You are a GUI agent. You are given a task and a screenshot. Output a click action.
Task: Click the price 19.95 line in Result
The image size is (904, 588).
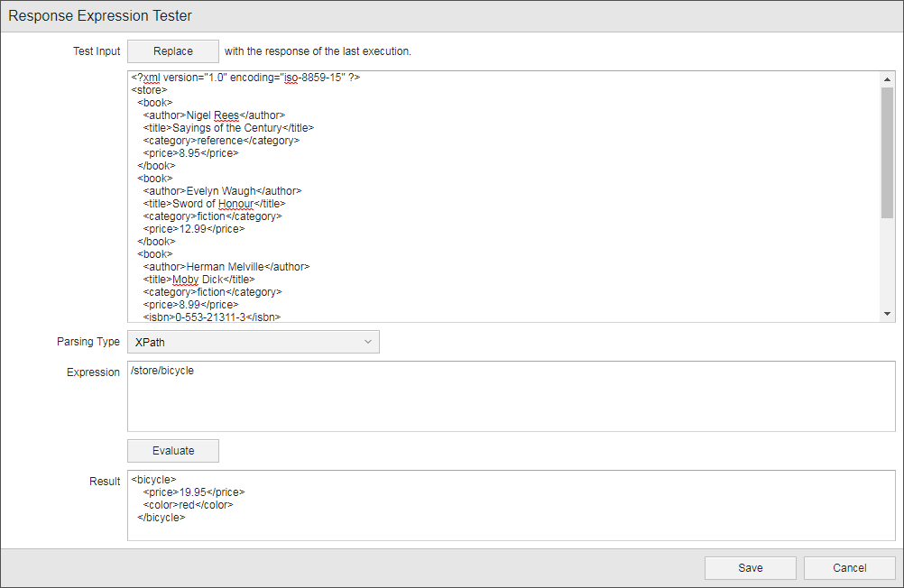(x=193, y=492)
